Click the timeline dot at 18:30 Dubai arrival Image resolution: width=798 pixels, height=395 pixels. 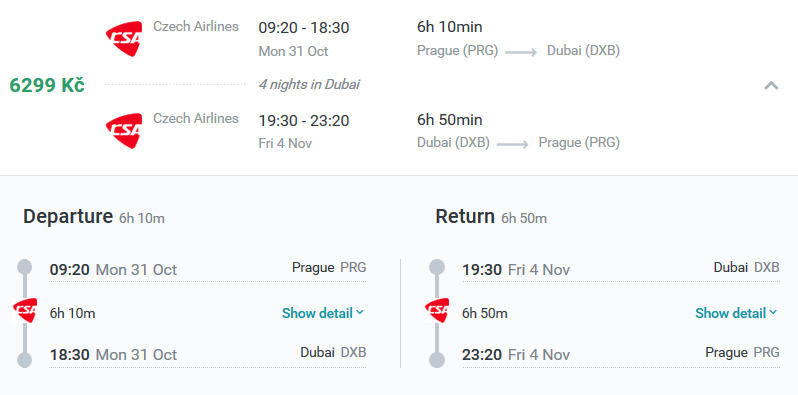pyautogui.click(x=24, y=360)
